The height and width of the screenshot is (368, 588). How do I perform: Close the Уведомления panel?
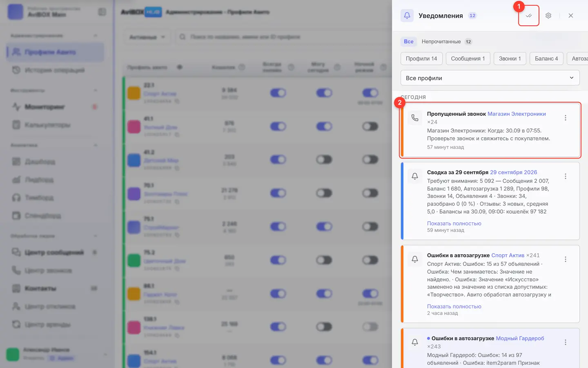571,16
